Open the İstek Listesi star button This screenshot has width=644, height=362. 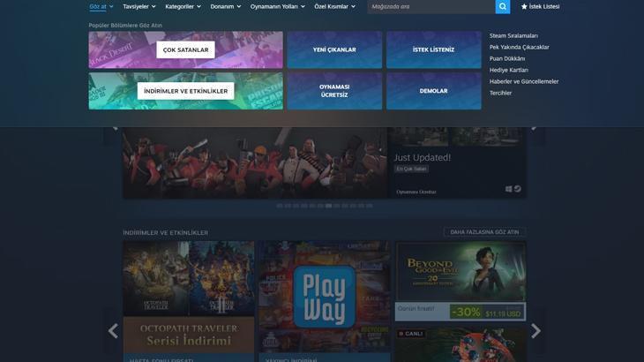540,6
